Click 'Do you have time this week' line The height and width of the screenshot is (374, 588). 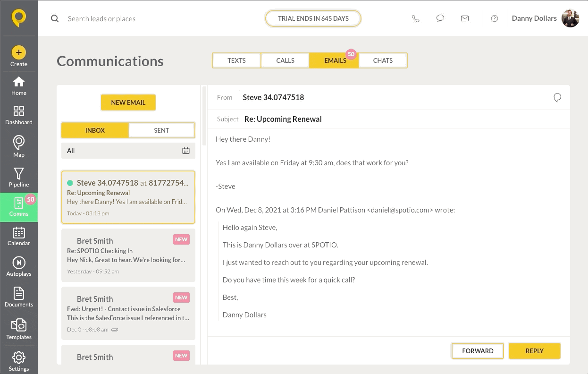(x=289, y=280)
